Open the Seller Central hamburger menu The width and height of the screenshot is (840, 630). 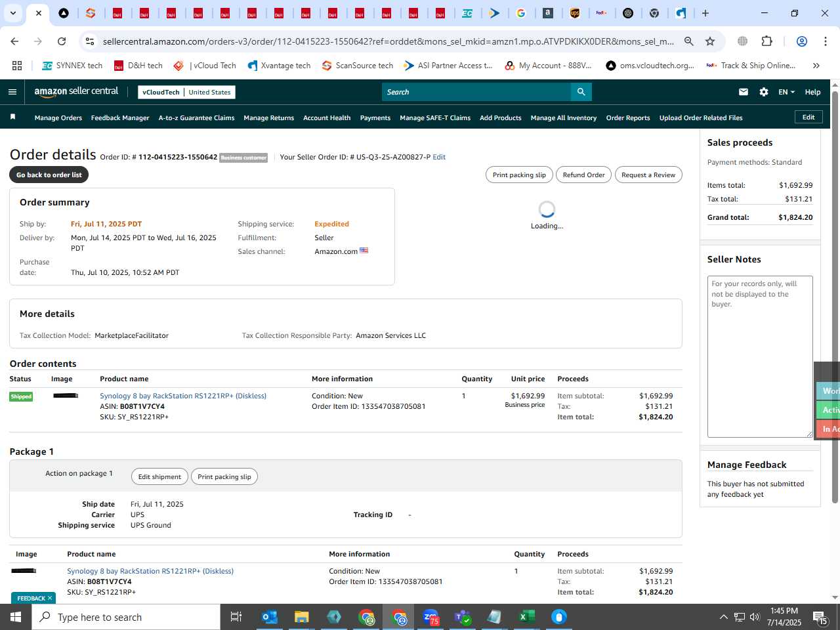point(12,92)
